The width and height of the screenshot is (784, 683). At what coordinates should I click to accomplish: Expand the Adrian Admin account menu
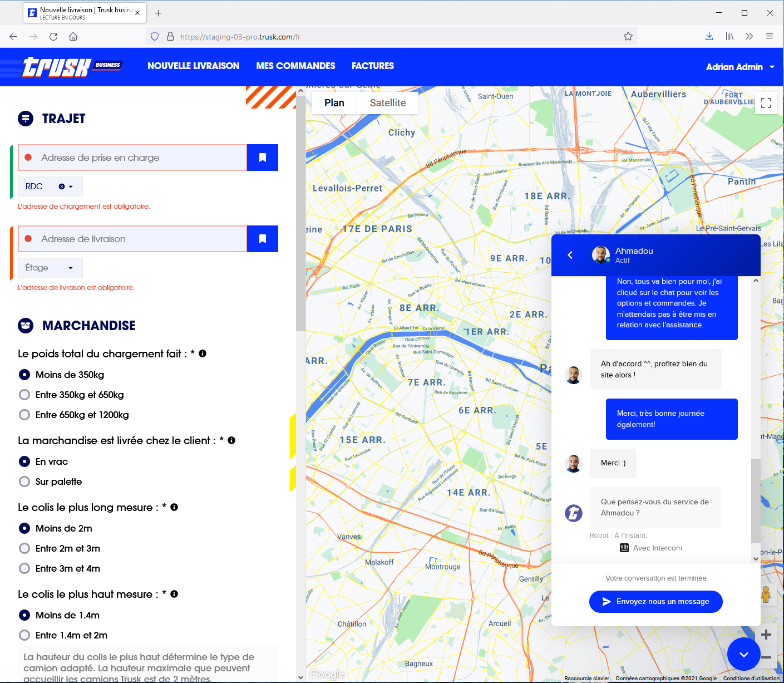(741, 67)
